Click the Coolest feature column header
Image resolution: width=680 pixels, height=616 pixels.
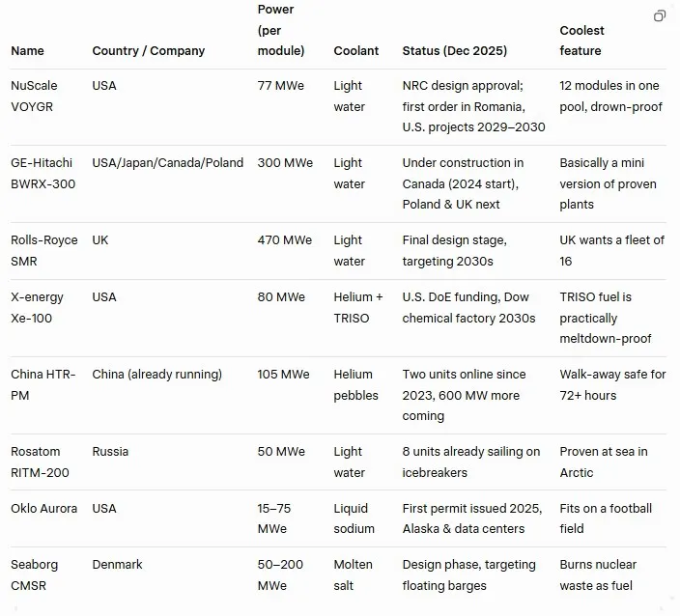(x=581, y=41)
